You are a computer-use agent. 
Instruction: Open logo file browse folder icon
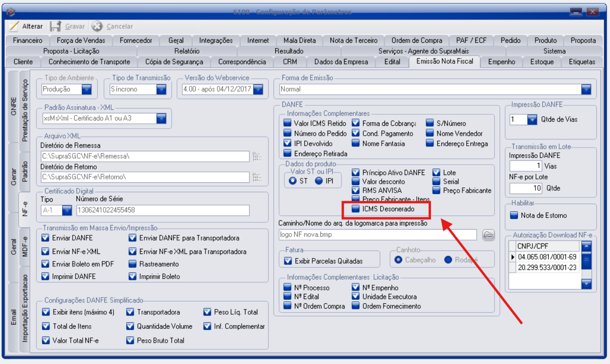coord(488,235)
